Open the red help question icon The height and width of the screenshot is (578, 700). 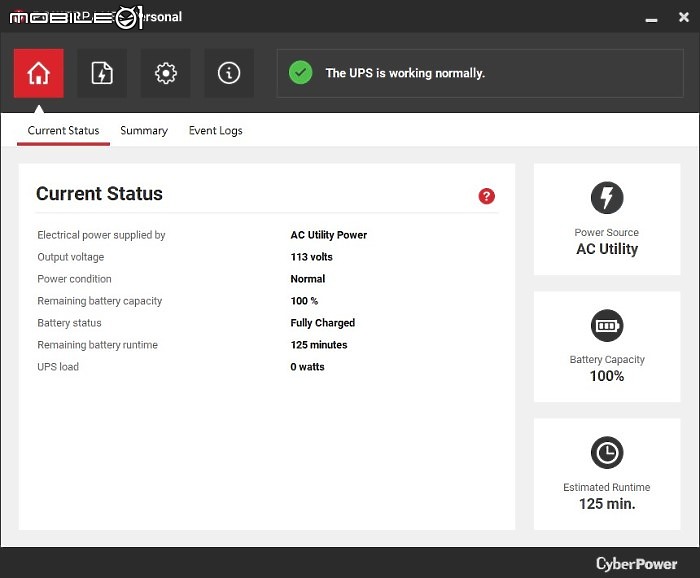click(487, 196)
